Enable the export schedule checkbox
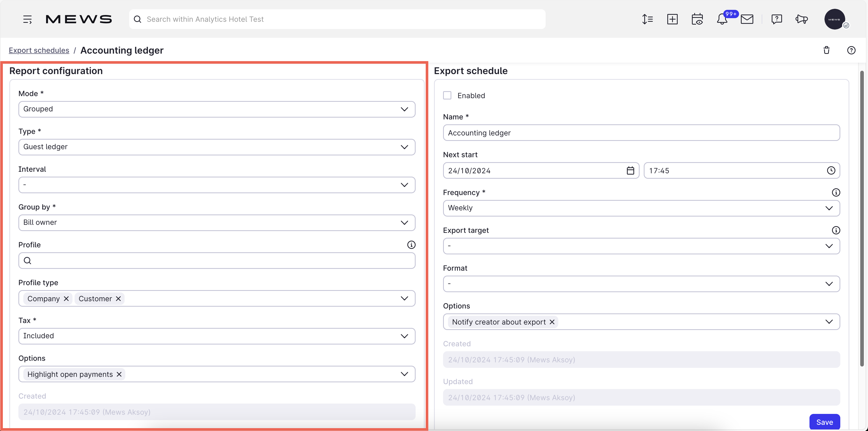This screenshot has height=431, width=868. 447,95
